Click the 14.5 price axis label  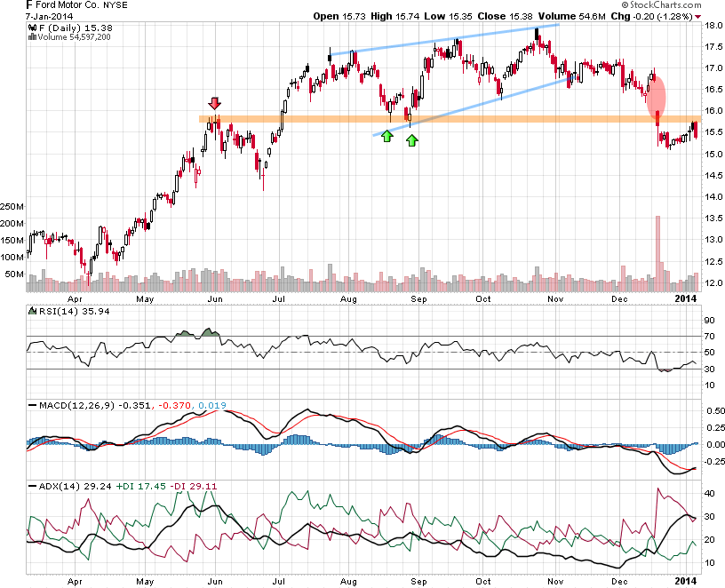click(713, 175)
